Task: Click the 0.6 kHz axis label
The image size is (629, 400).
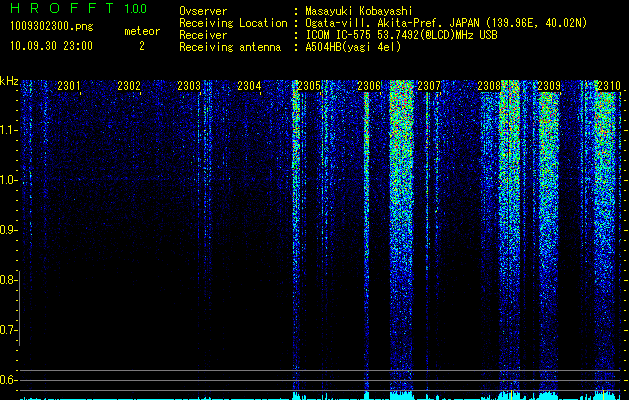Action: tap(8, 380)
